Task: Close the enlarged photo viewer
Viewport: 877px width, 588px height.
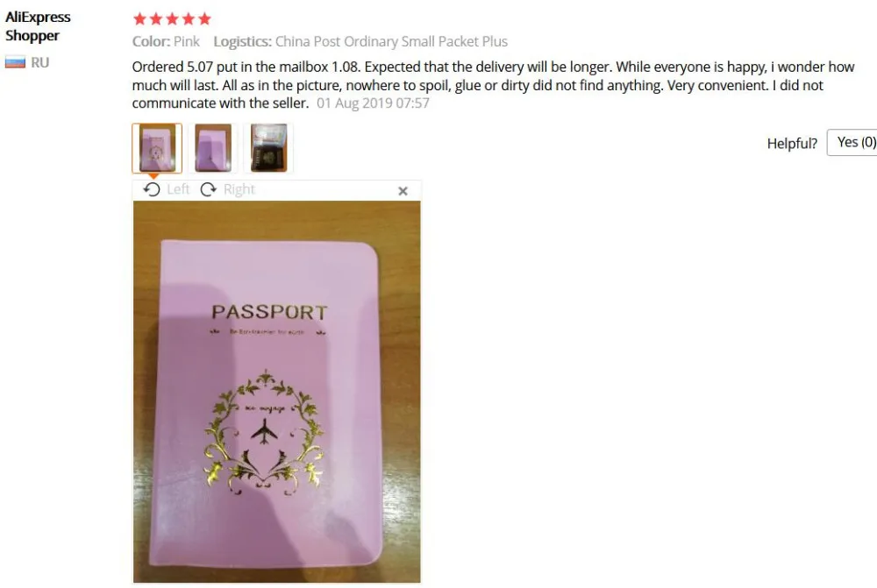Action: pyautogui.click(x=403, y=191)
